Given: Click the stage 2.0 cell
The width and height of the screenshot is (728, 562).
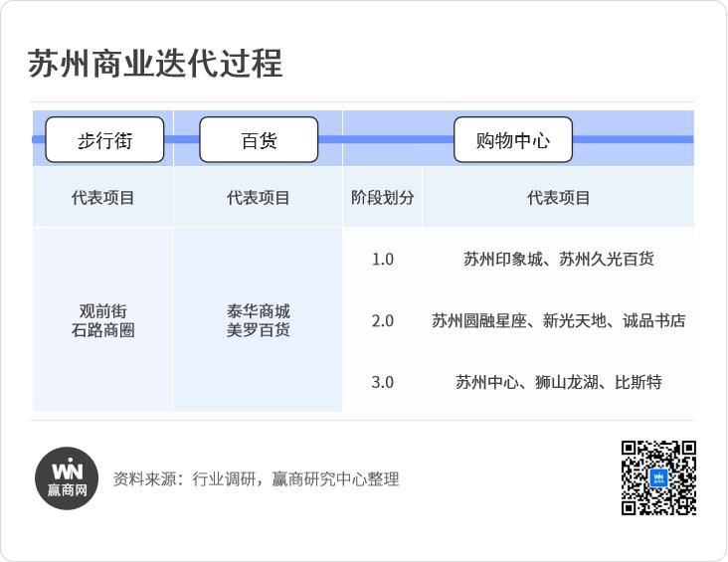Looking at the screenshot, I should [x=383, y=321].
